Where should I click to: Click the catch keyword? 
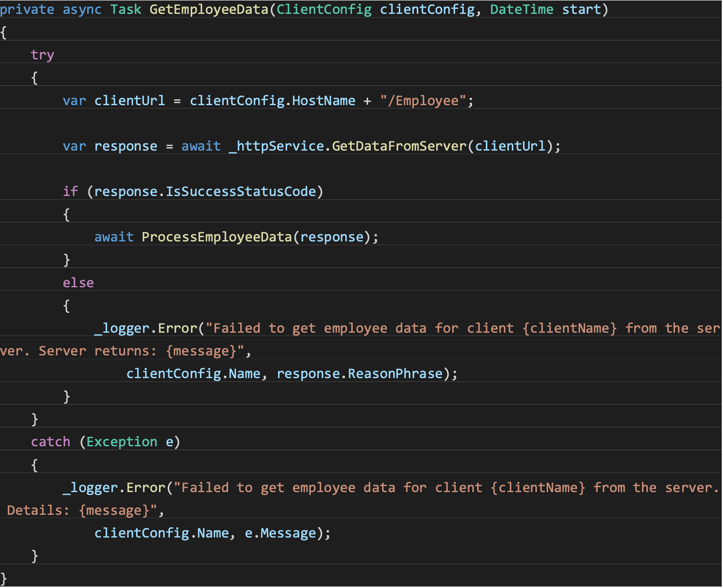(x=50, y=442)
